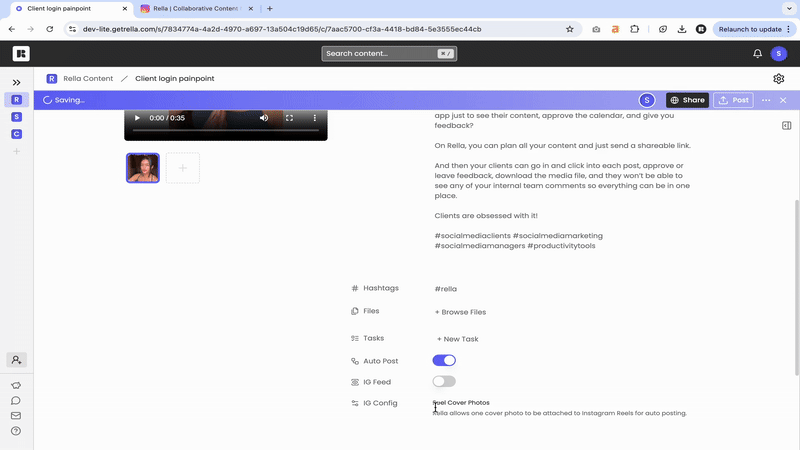This screenshot has width=800, height=450.
Task: Open the settings gear icon
Action: coord(779,79)
